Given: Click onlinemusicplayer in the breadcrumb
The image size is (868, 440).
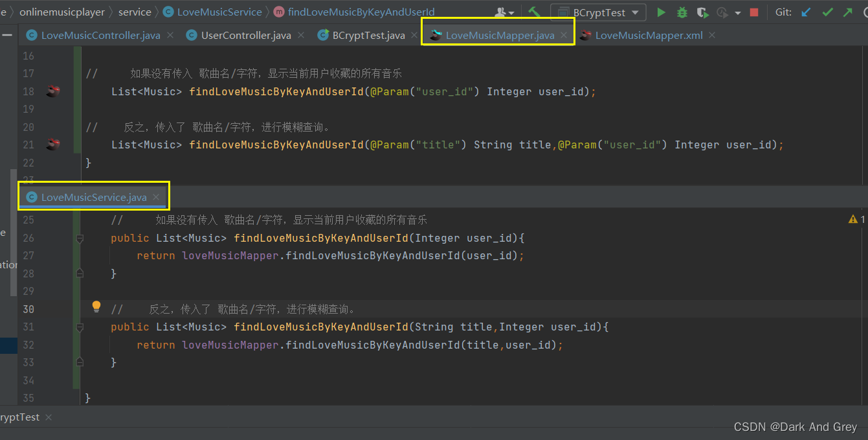Looking at the screenshot, I should pyautogui.click(x=62, y=12).
